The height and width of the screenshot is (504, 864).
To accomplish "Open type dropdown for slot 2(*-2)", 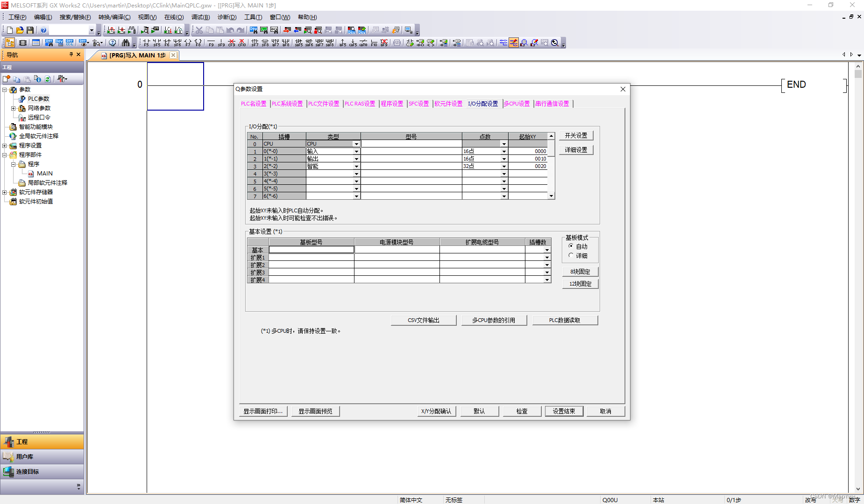I will pos(356,166).
